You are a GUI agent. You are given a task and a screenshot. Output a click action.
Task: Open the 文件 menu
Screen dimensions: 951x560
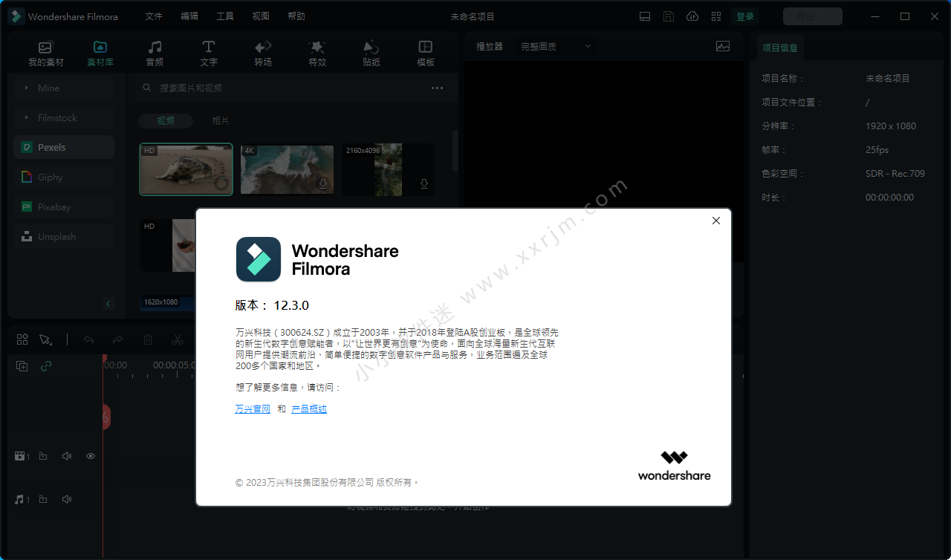[x=154, y=16]
